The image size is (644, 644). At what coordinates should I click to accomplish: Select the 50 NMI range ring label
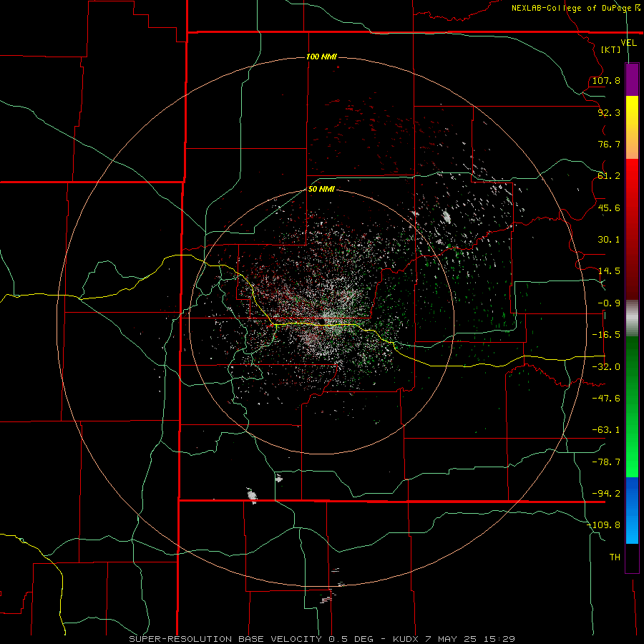321,189
